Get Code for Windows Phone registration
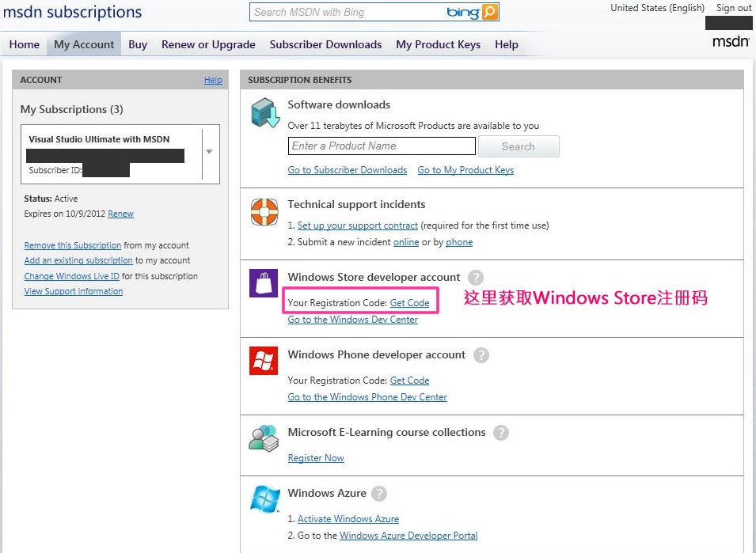This screenshot has height=553, width=756. pos(409,380)
